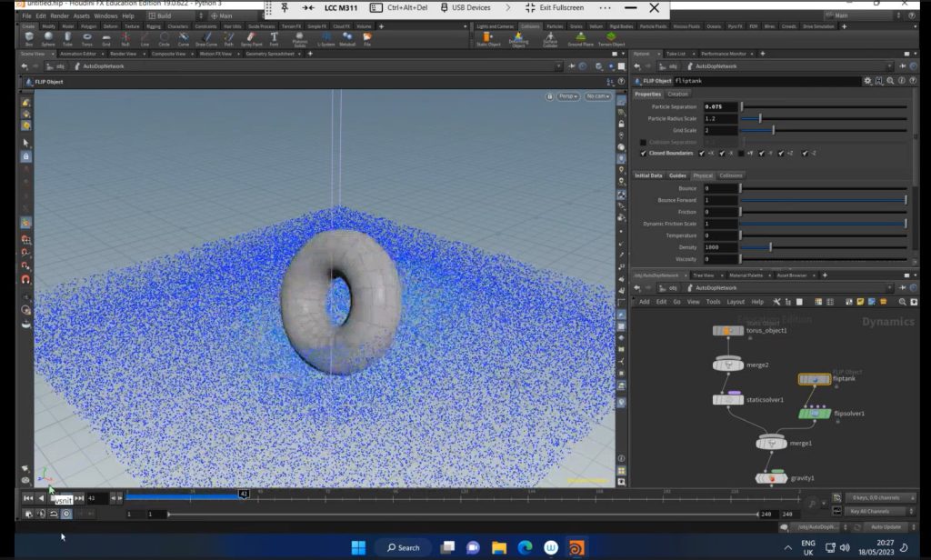Switch to the Guides tab
Screen dimensions: 931x560
click(x=677, y=175)
